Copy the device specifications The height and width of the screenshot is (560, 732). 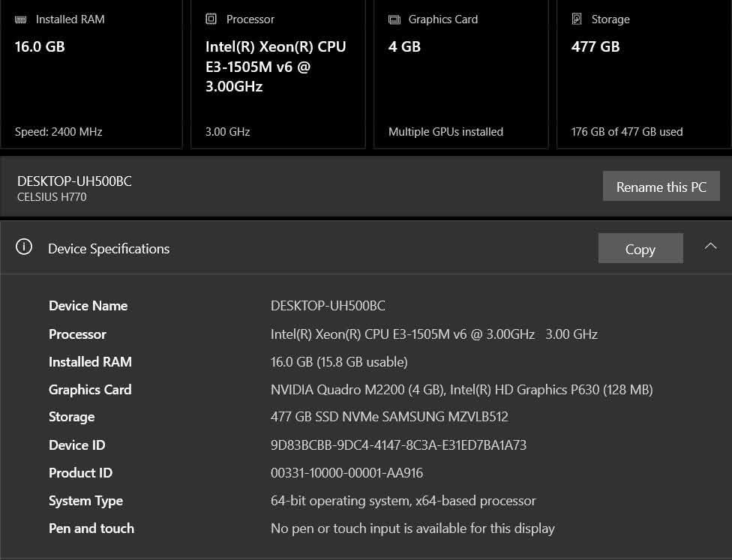pyautogui.click(x=640, y=248)
